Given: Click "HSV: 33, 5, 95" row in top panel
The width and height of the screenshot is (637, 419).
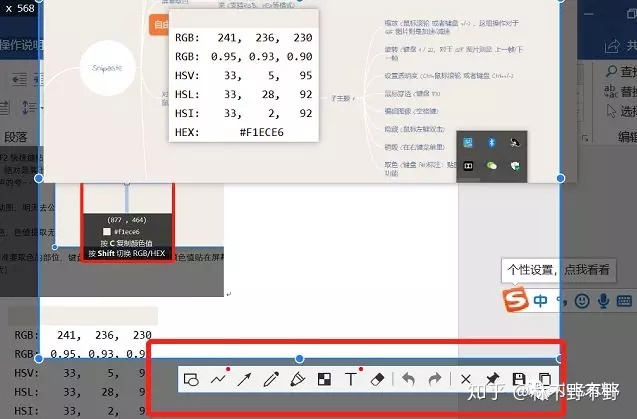Looking at the screenshot, I should point(243,75).
